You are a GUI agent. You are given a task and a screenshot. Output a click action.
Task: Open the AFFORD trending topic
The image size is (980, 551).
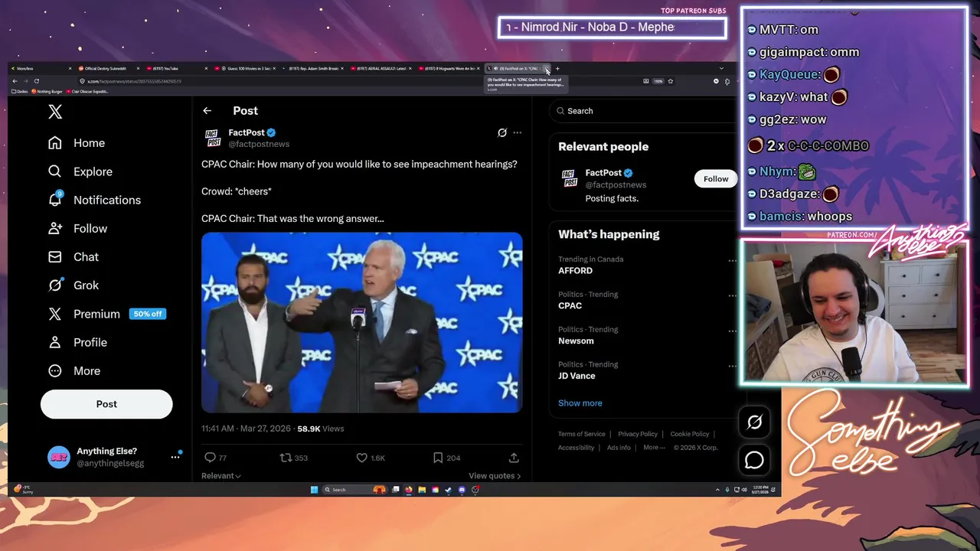coord(575,271)
